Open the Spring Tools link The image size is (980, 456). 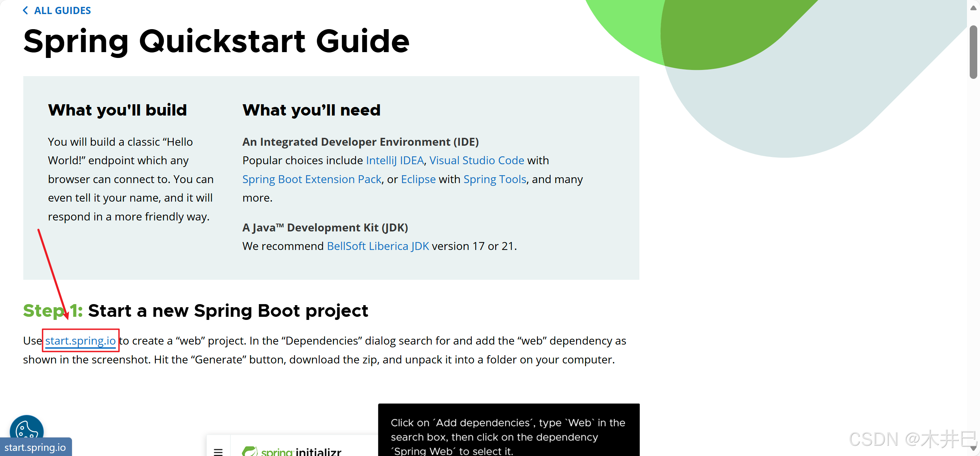click(494, 179)
